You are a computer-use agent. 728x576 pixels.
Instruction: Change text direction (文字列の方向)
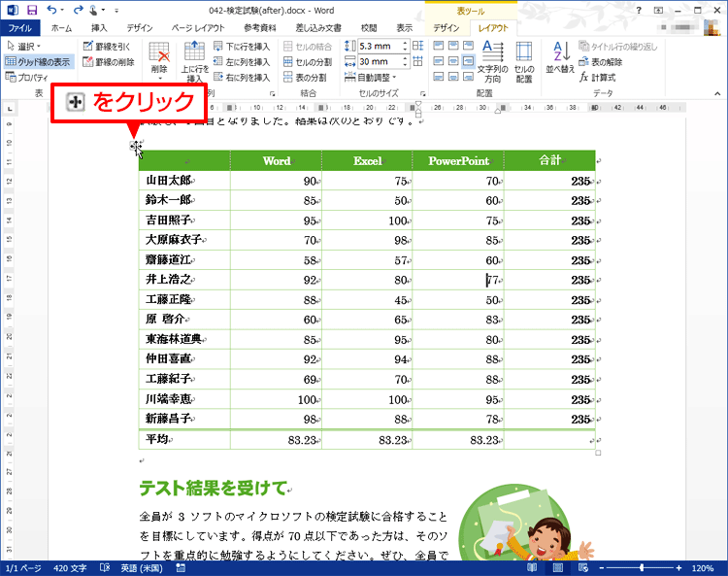pos(492,61)
